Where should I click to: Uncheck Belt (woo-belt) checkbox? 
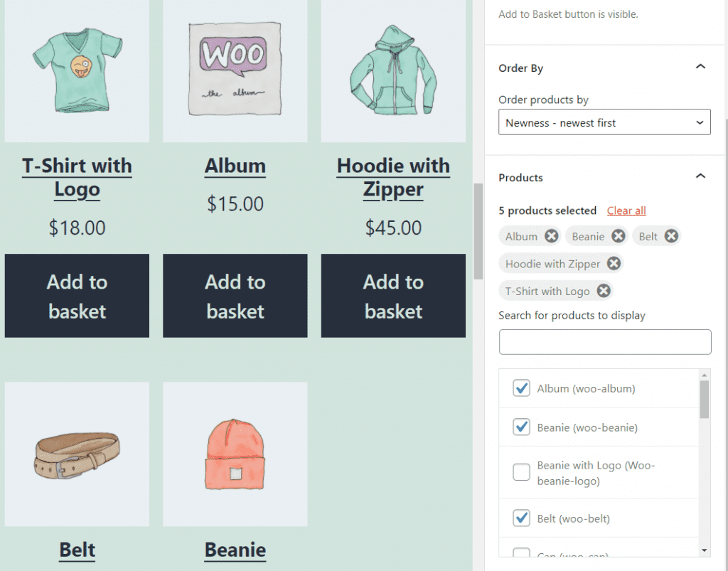[x=521, y=518]
